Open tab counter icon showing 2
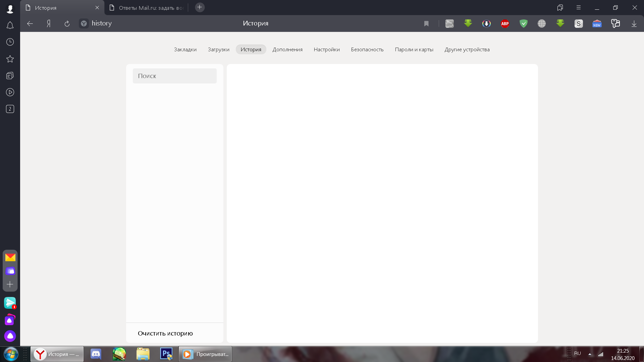The height and width of the screenshot is (362, 644). [x=10, y=109]
